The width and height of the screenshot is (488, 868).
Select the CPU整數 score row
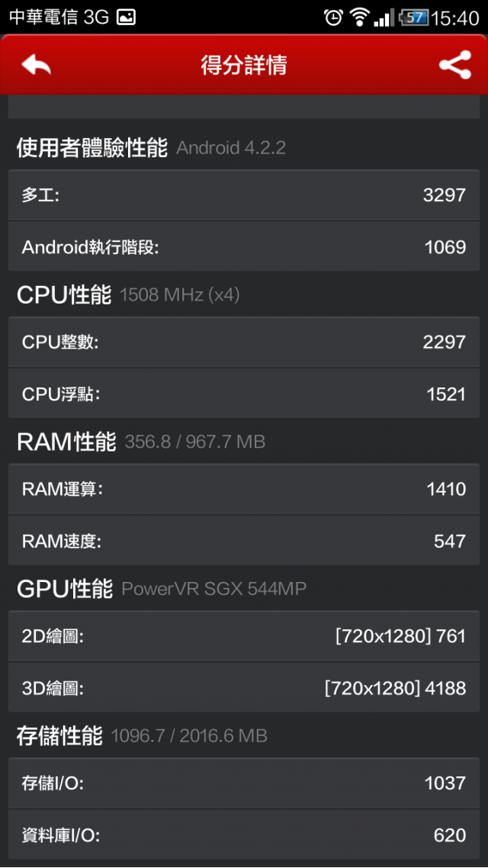[x=243, y=342]
